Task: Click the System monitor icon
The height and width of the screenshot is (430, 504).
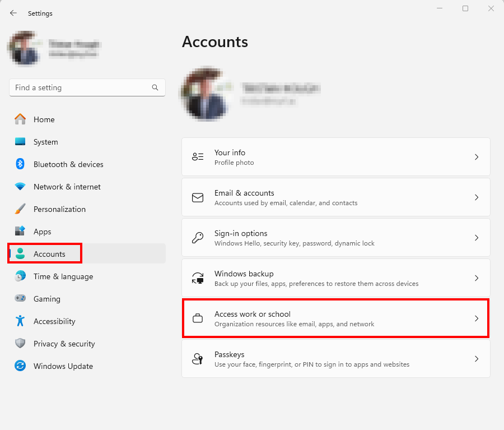Action: 20,142
